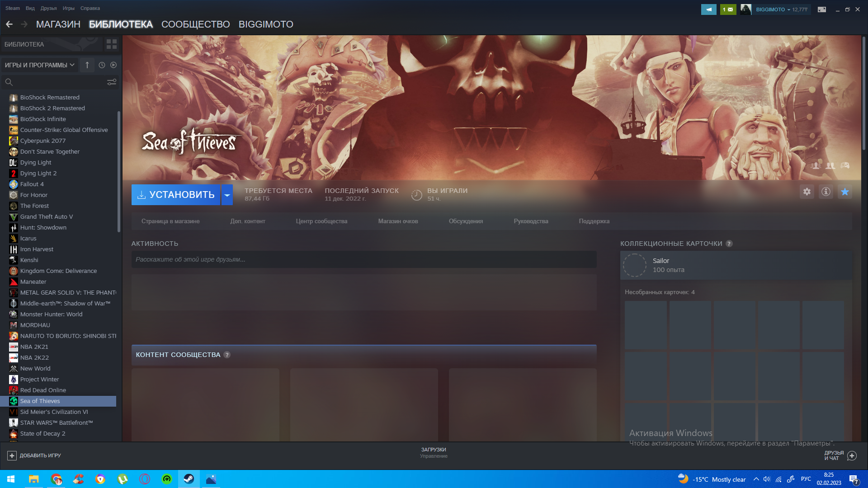Open the store page link

(x=170, y=221)
